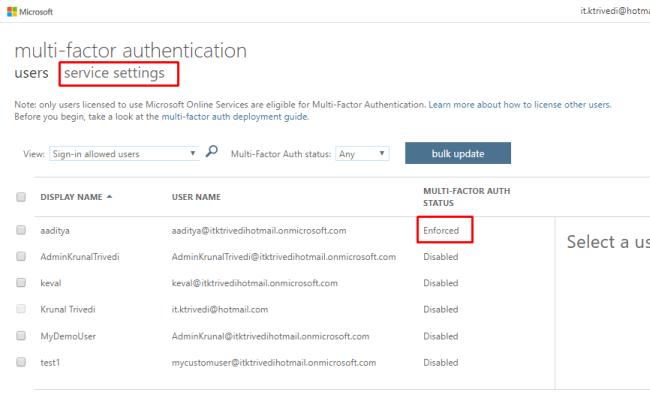
Task: Toggle the select-all header checkbox
Action: pos(20,197)
